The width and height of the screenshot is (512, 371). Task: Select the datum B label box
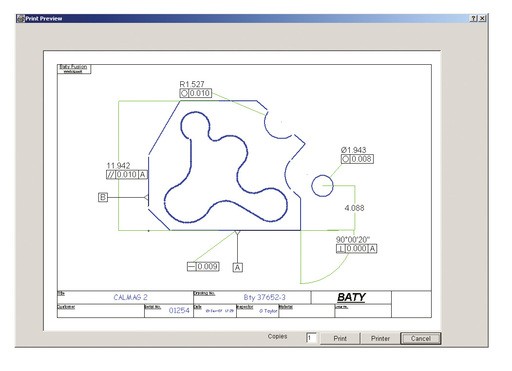(103, 197)
